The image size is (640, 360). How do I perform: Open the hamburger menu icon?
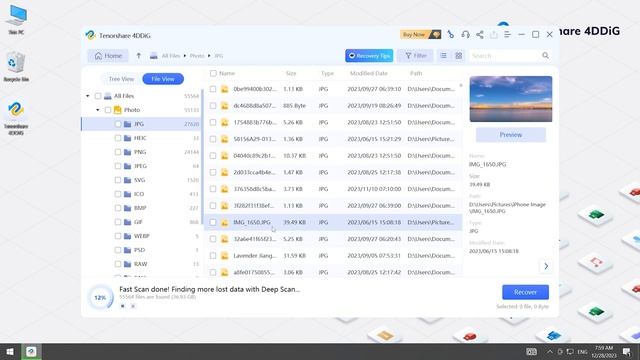pyautogui.click(x=507, y=35)
